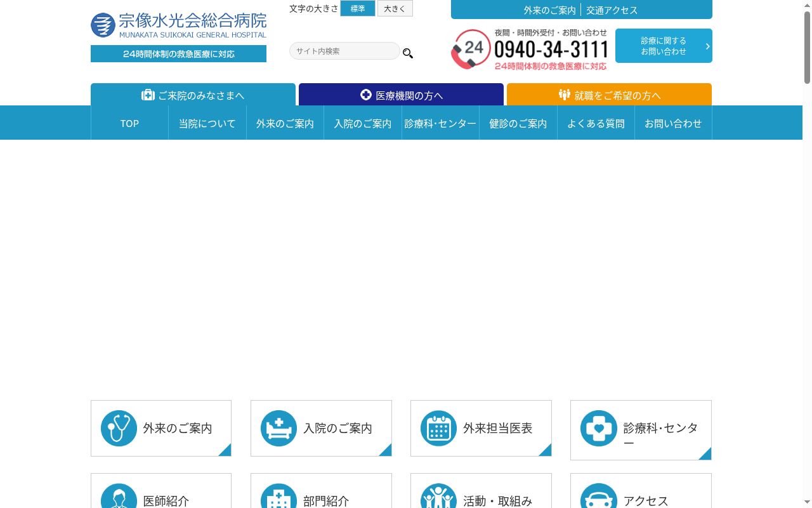Screen dimensions: 812x508
Task: Open the 健診のご案内 menu item
Action: click(518, 123)
